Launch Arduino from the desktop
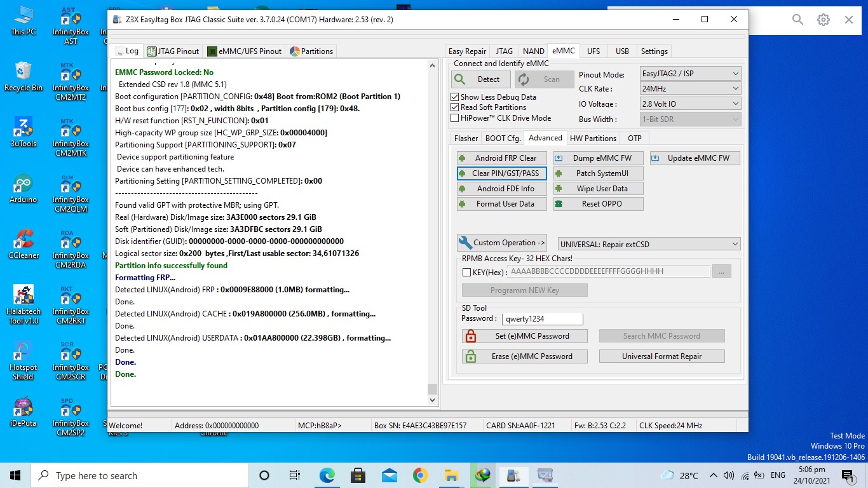 click(23, 188)
